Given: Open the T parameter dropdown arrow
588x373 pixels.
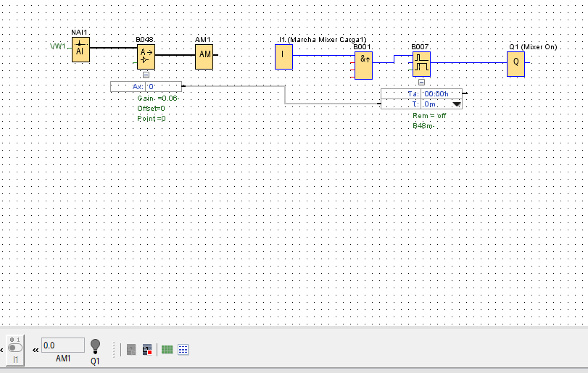Looking at the screenshot, I should (x=457, y=104).
